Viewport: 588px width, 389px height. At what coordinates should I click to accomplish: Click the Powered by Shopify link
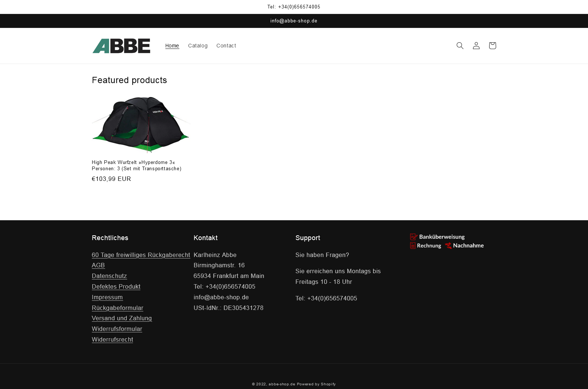(x=316, y=384)
